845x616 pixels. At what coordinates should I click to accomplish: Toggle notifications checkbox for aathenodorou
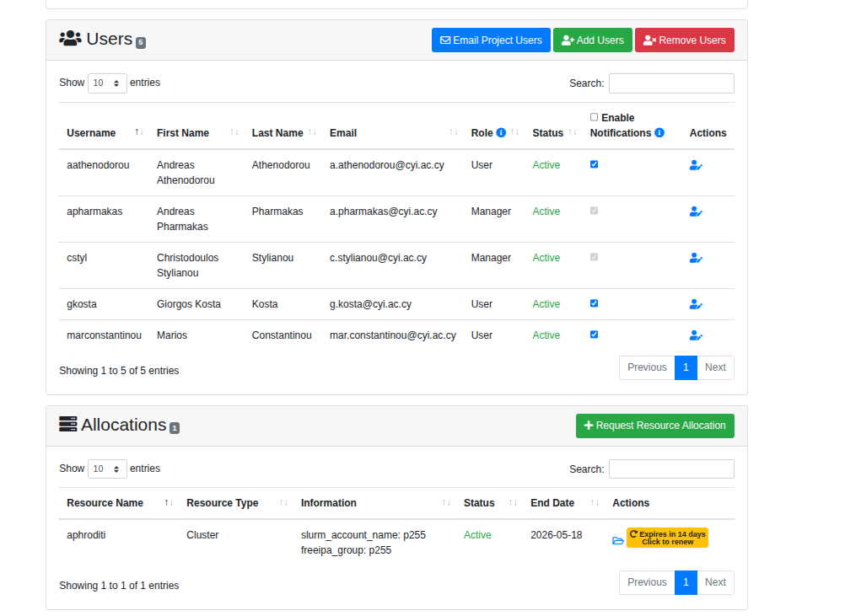594,164
